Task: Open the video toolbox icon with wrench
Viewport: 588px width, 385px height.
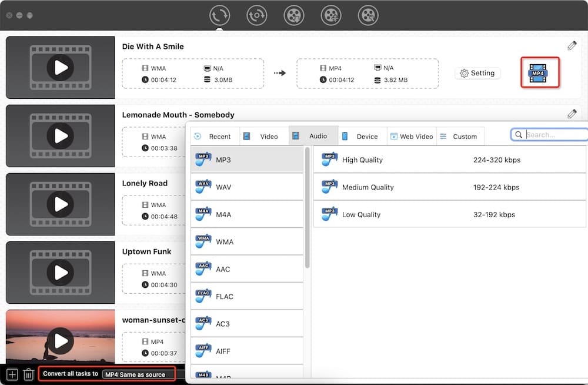Action: 368,15
